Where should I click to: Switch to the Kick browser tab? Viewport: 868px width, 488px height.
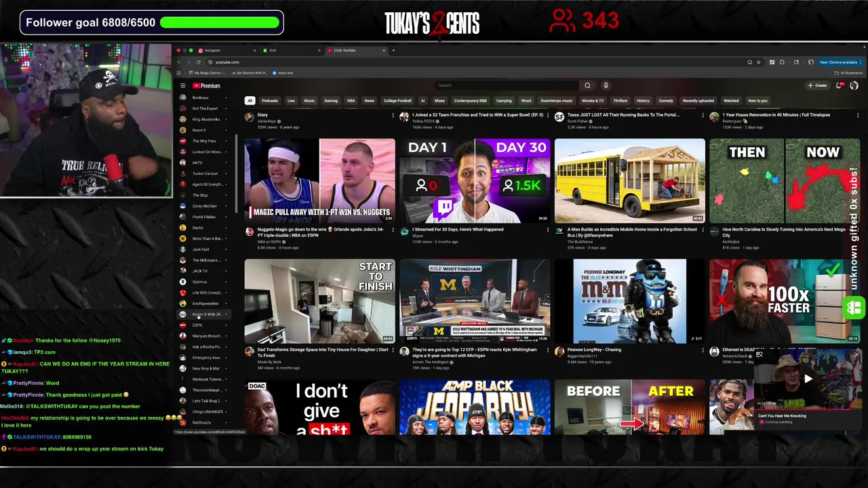(291, 50)
